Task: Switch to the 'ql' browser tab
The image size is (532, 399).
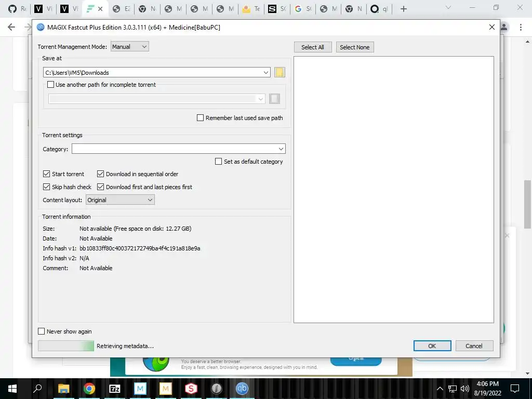Action: (x=379, y=9)
